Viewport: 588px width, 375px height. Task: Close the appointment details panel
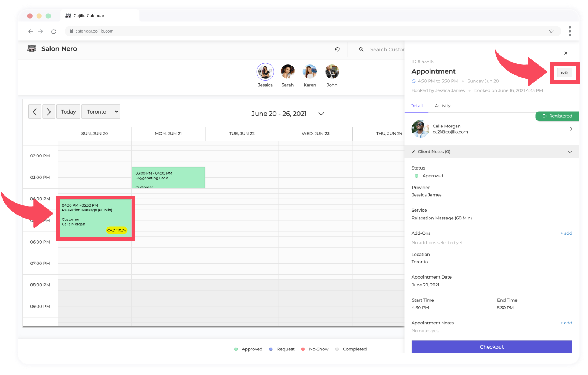[x=566, y=53]
